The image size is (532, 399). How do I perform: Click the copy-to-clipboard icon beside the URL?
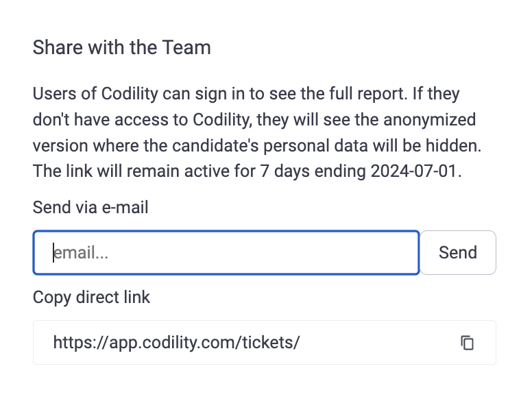467,342
